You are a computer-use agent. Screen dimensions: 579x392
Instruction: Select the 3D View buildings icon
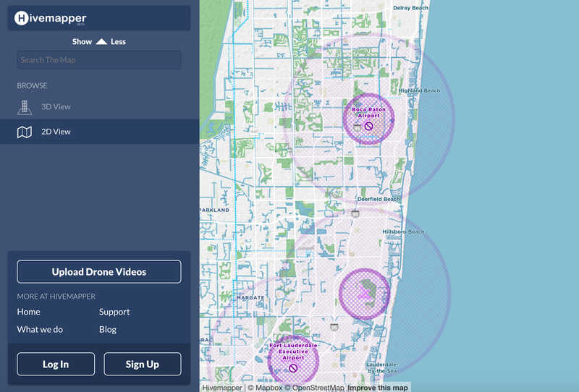tap(25, 107)
